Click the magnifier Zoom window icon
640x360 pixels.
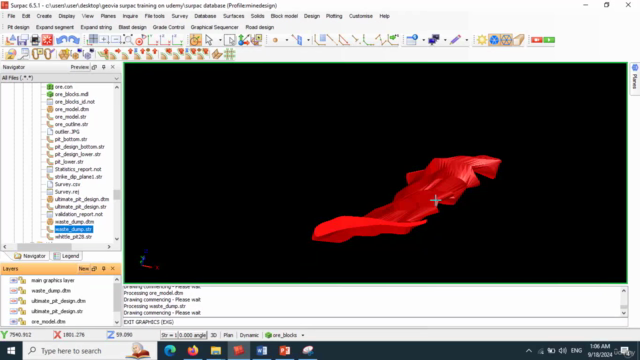pyautogui.click(x=128, y=40)
